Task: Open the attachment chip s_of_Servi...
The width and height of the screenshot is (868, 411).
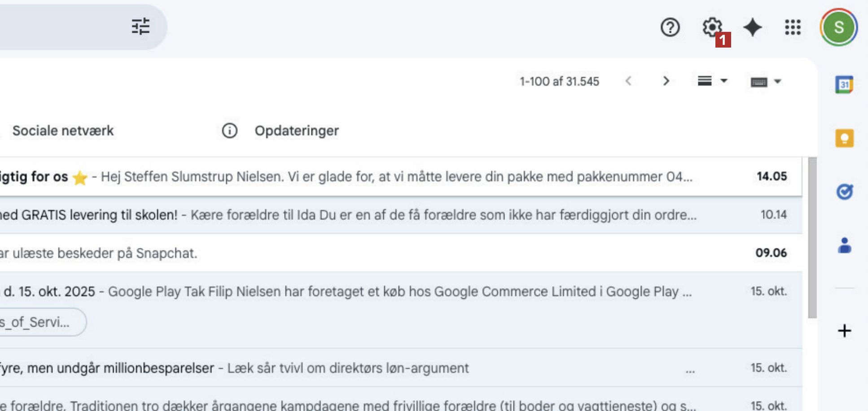Action: [x=40, y=322]
